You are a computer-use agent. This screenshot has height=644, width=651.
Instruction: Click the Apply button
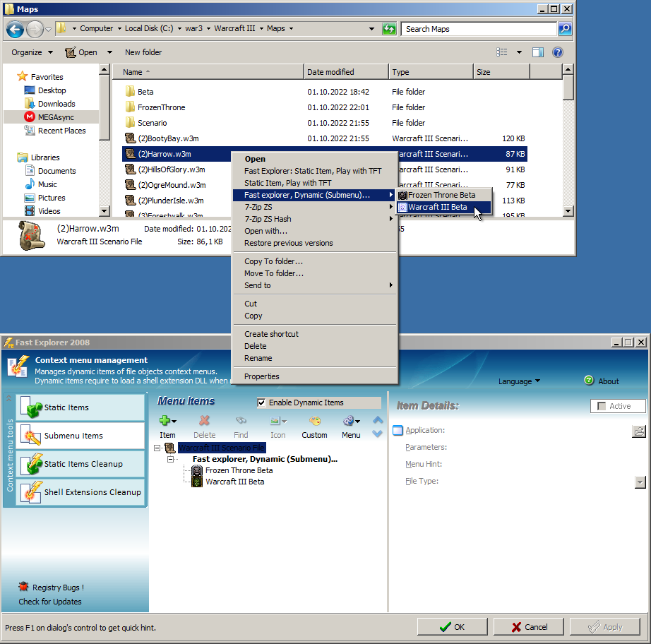605,627
